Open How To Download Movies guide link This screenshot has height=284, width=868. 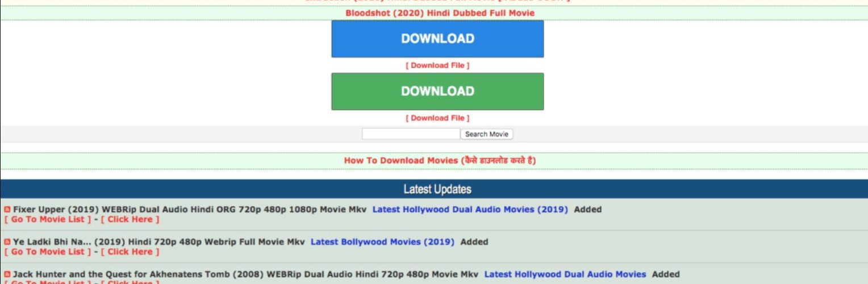[440, 160]
